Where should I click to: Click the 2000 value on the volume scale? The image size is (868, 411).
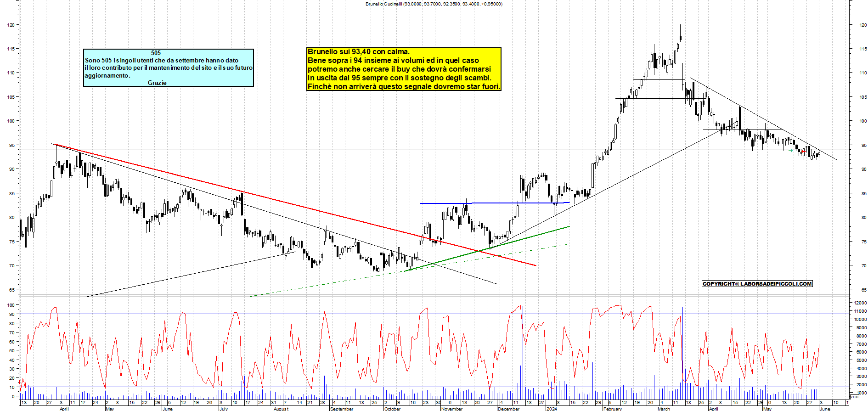pos(861,385)
